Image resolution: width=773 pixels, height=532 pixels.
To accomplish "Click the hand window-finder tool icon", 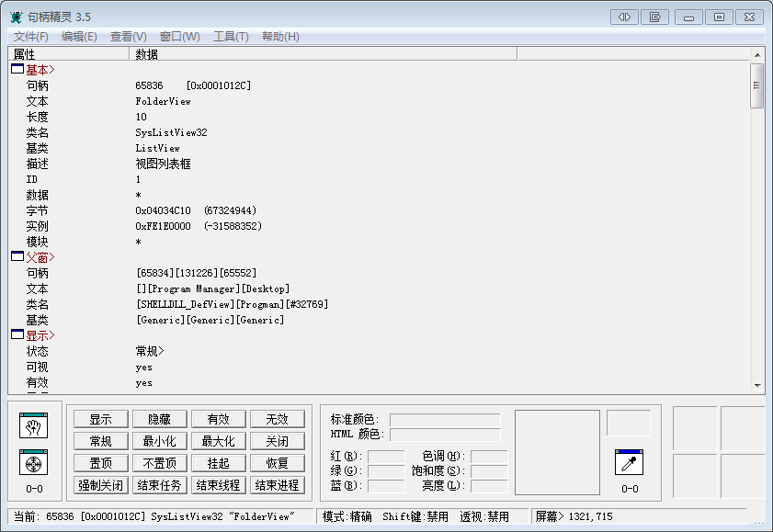I will point(33,425).
